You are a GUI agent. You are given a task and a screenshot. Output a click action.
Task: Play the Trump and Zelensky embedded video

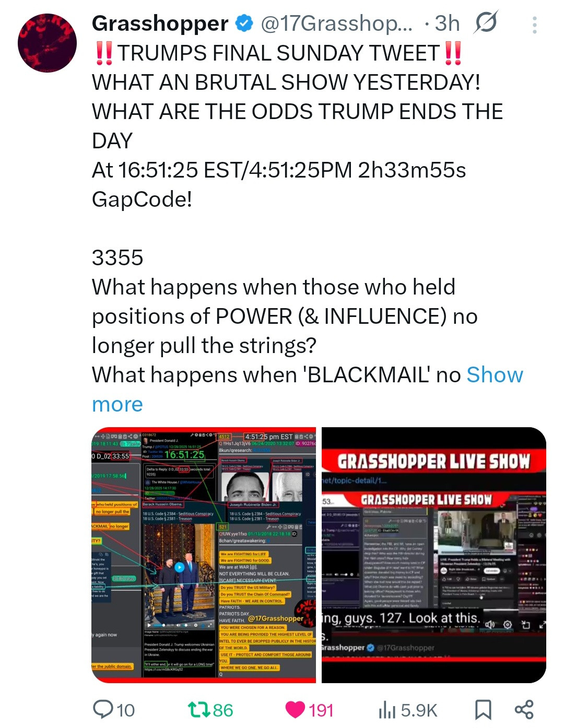click(x=179, y=567)
